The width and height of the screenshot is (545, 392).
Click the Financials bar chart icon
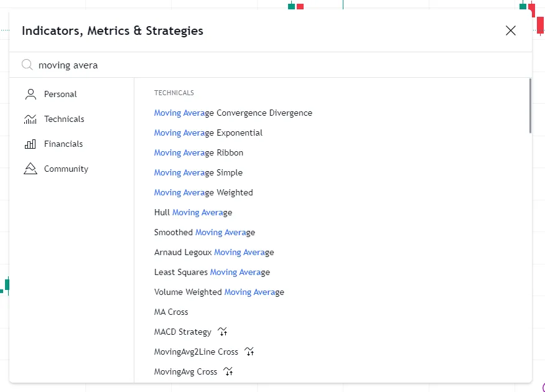tap(30, 144)
